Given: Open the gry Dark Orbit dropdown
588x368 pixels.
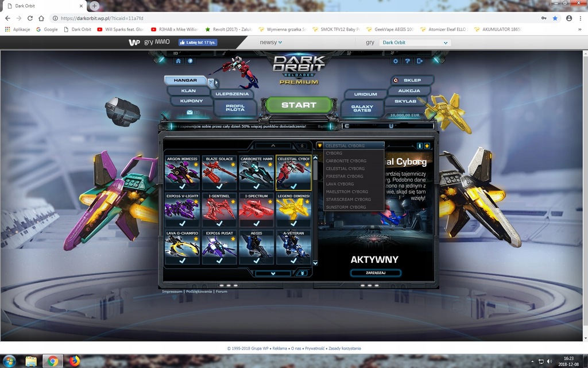Looking at the screenshot, I should click(x=415, y=43).
